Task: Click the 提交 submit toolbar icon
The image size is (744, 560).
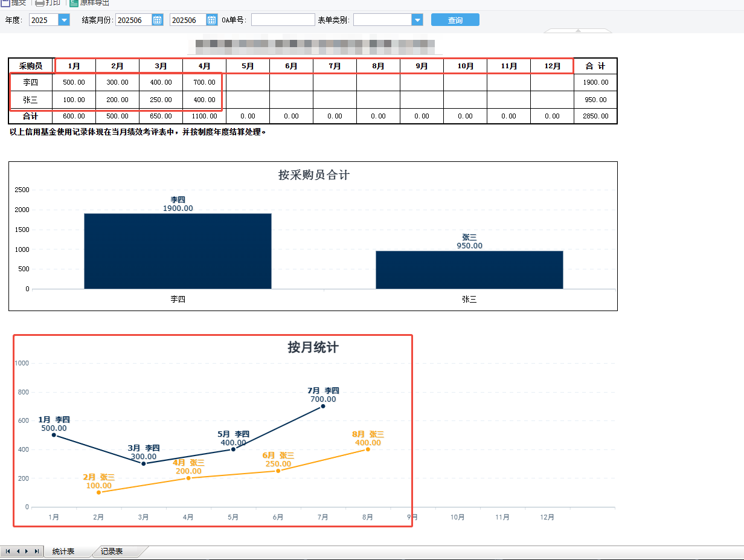Action: click(5, 3)
